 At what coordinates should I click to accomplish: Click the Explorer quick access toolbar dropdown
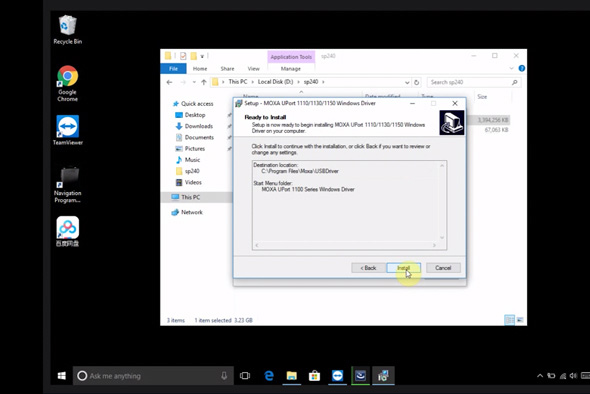coord(202,56)
